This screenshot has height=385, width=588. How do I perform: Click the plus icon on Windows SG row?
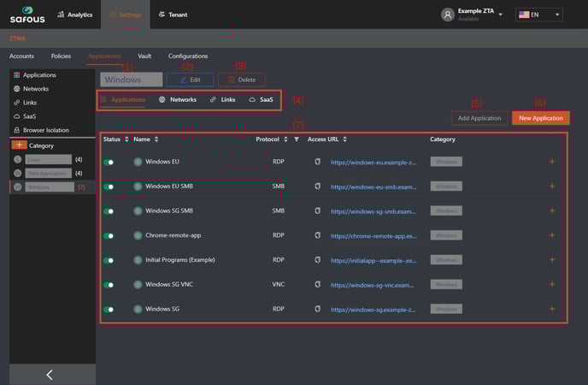point(551,309)
